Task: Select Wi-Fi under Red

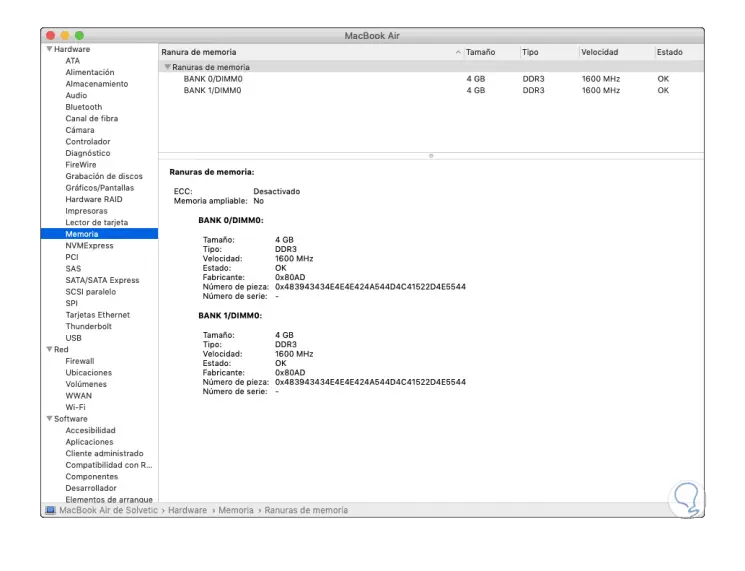Action: click(76, 407)
